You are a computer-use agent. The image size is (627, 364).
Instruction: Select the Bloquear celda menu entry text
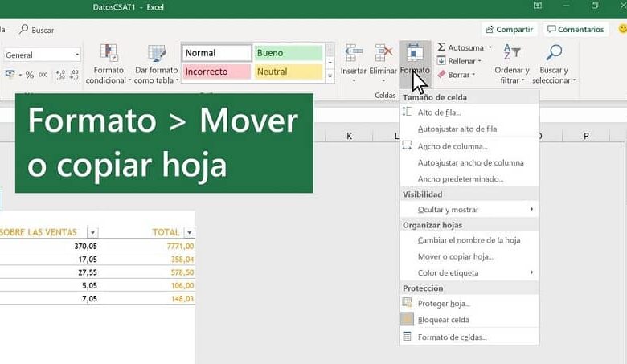444,320
